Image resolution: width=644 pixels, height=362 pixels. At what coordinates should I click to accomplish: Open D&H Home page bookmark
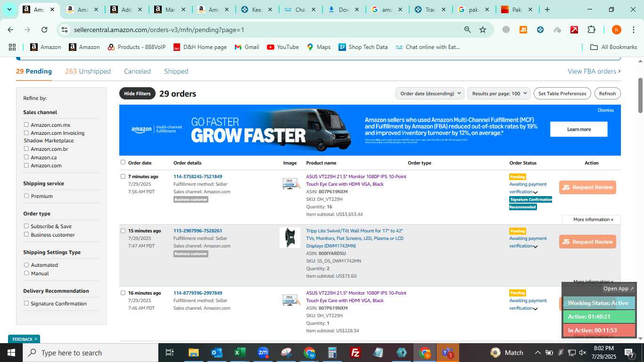200,47
